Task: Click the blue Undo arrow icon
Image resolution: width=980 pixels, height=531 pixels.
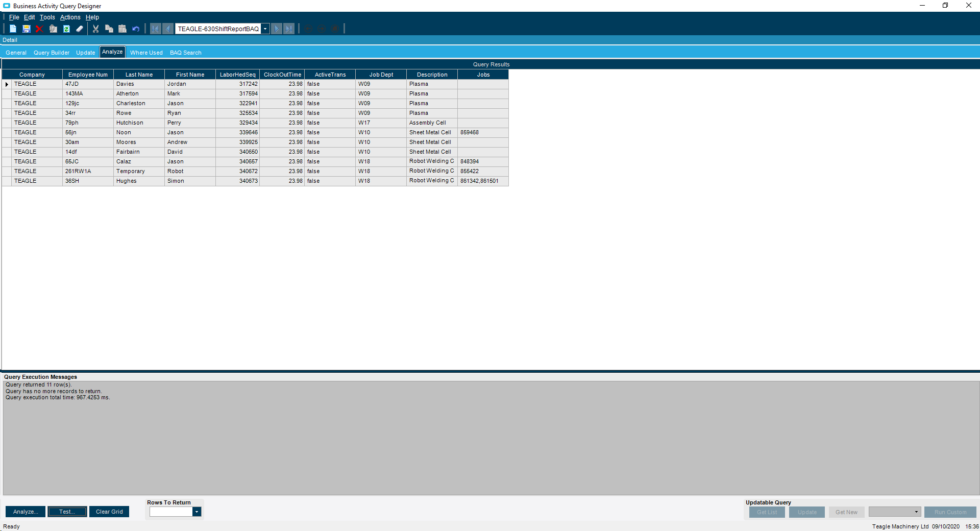Action: click(136, 29)
